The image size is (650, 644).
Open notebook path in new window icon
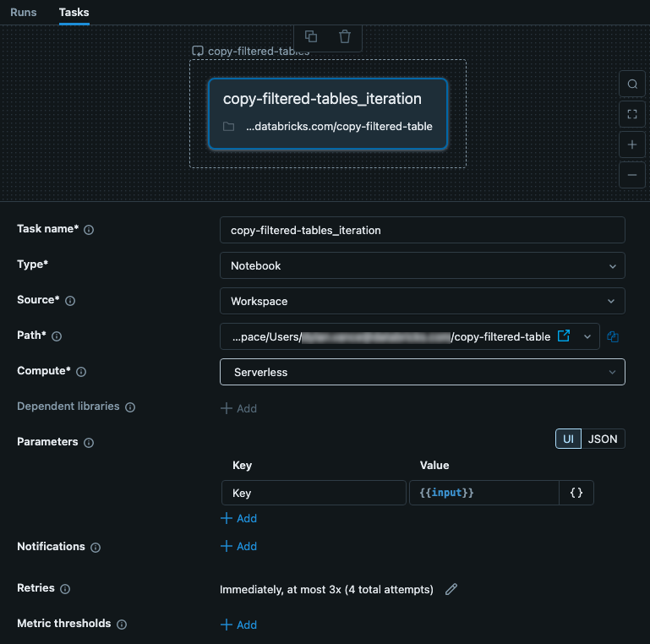[x=564, y=336]
